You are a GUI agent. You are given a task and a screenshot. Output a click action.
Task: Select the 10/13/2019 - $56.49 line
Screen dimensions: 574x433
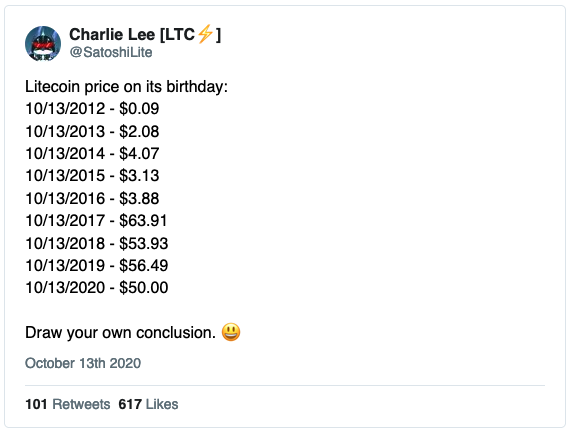[x=97, y=265]
